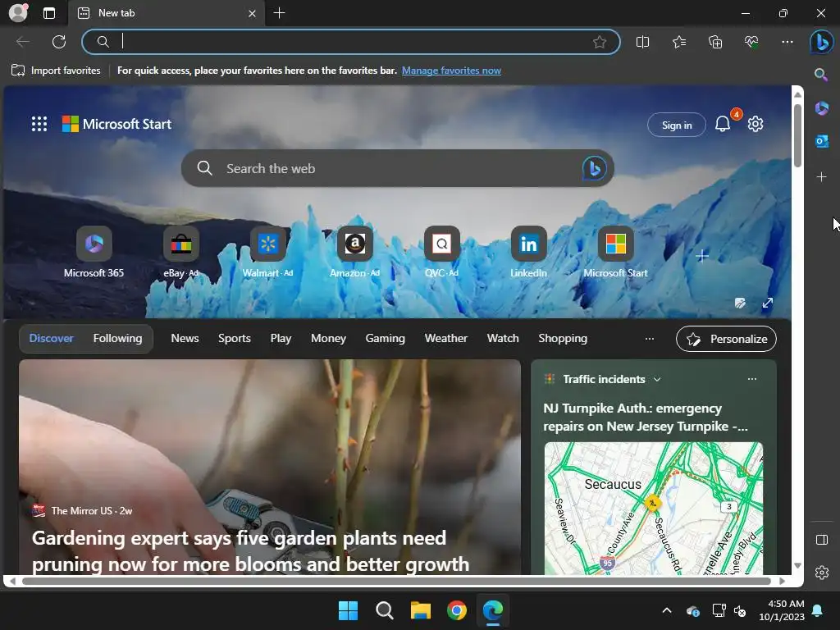
Task: Click the horizontal page scrollbar
Action: (396, 582)
